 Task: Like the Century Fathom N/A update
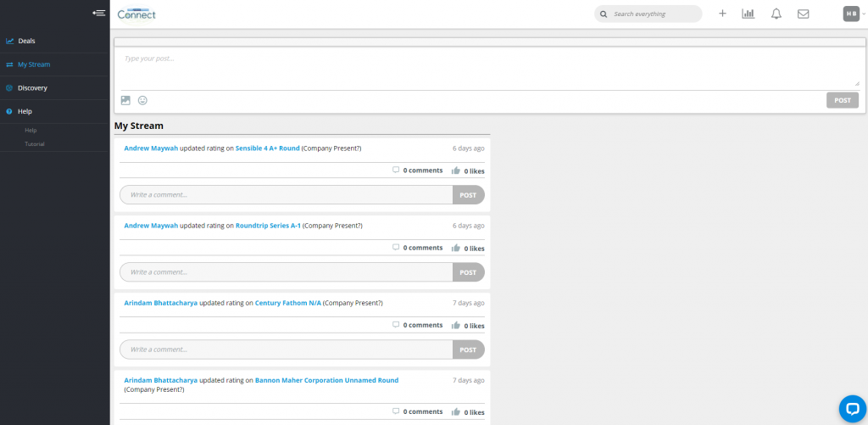pos(456,326)
